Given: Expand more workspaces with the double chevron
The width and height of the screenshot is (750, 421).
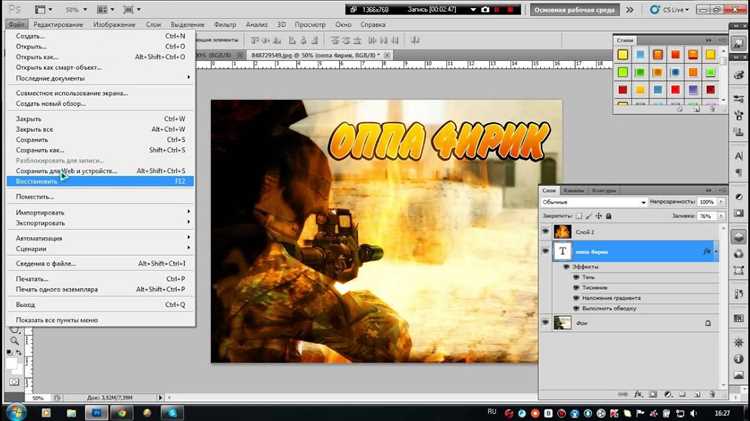Looking at the screenshot, I should 630,10.
